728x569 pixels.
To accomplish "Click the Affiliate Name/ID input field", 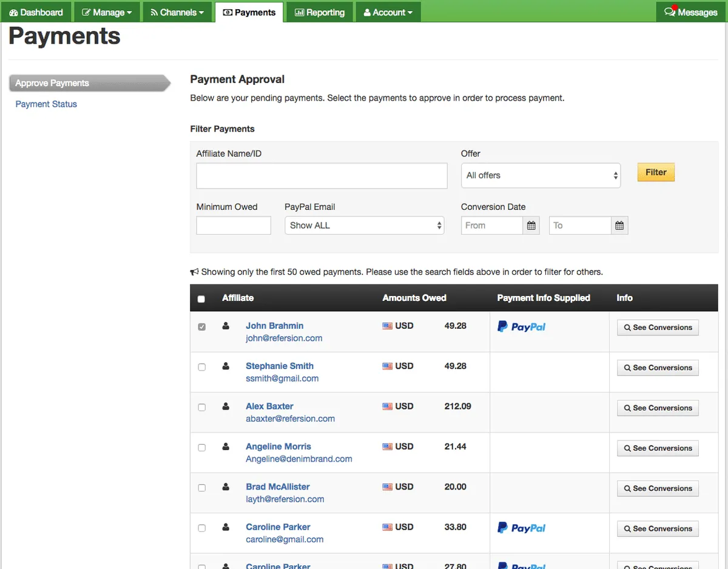I will point(322,176).
